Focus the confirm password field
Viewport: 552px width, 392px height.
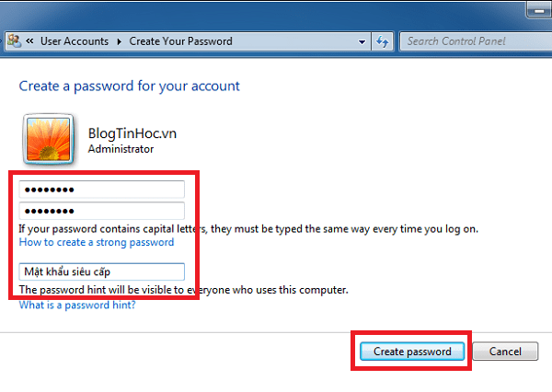point(102,211)
